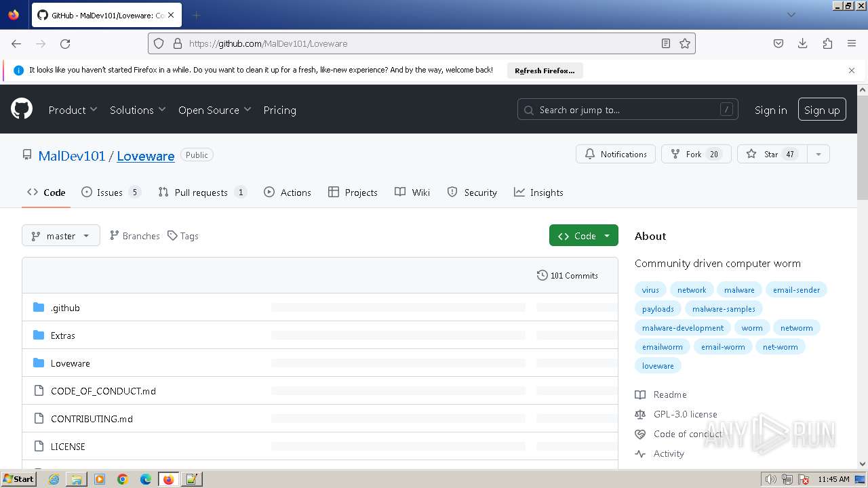Select the email-sender topic tag
The height and width of the screenshot is (488, 868).
796,289
